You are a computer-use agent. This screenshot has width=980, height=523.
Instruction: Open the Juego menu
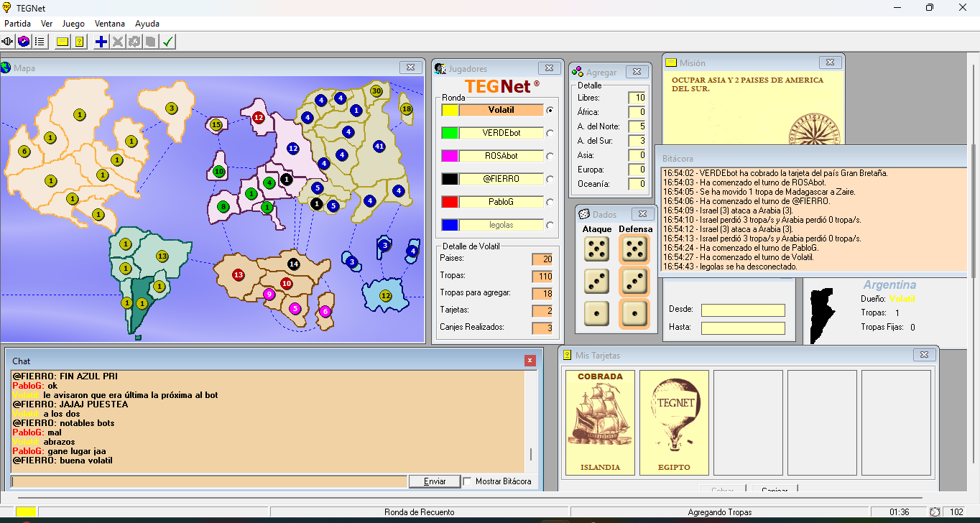pyautogui.click(x=73, y=24)
